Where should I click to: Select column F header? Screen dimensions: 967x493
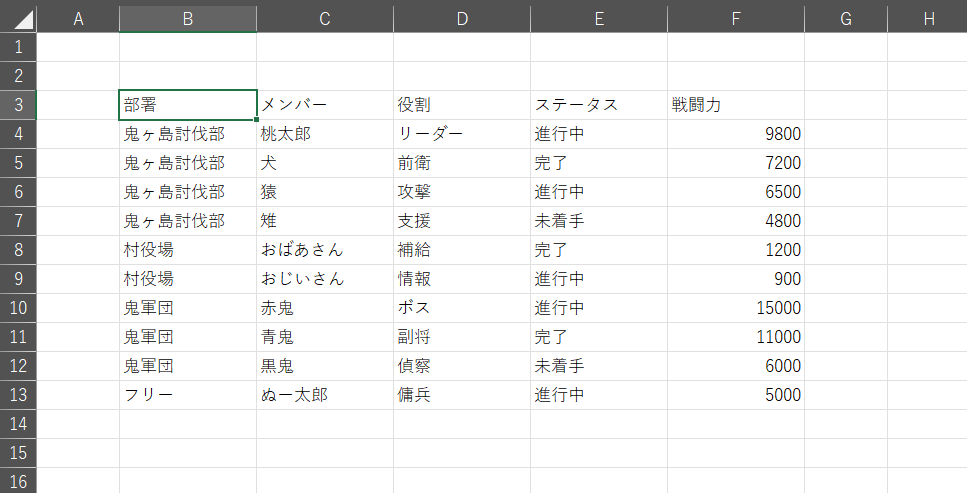click(735, 18)
